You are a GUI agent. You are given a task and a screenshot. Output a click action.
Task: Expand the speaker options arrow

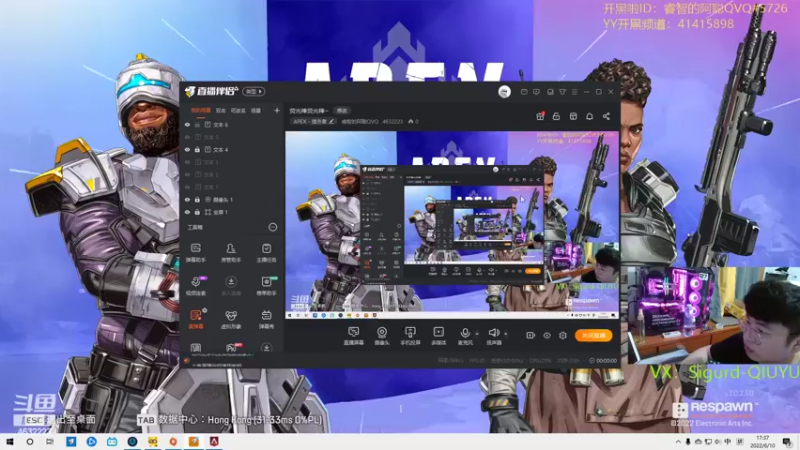(506, 334)
